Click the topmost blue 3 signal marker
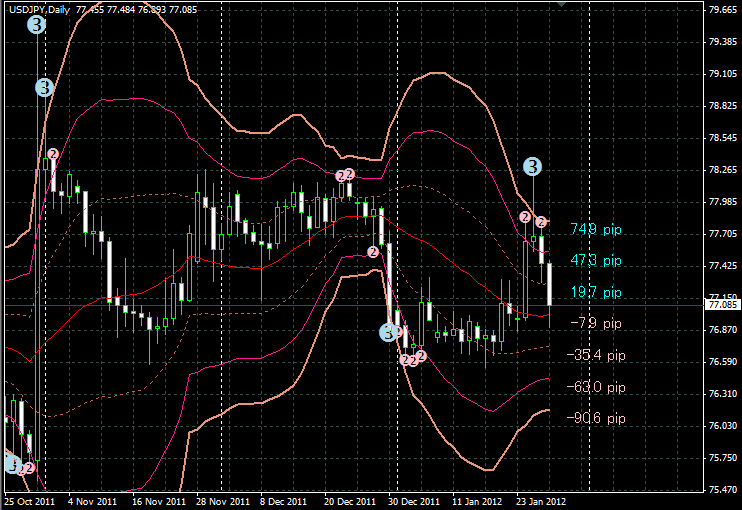742x510 pixels. 37,25
